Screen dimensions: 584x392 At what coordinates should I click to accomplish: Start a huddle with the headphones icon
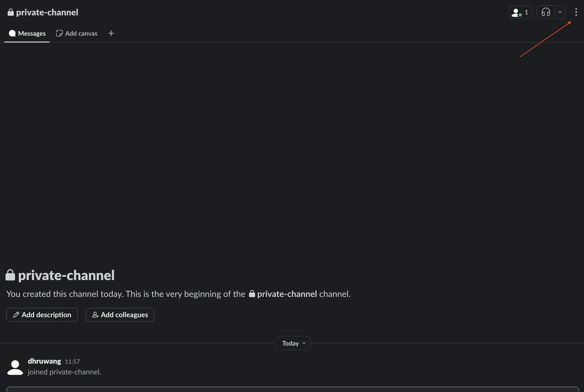click(x=546, y=12)
